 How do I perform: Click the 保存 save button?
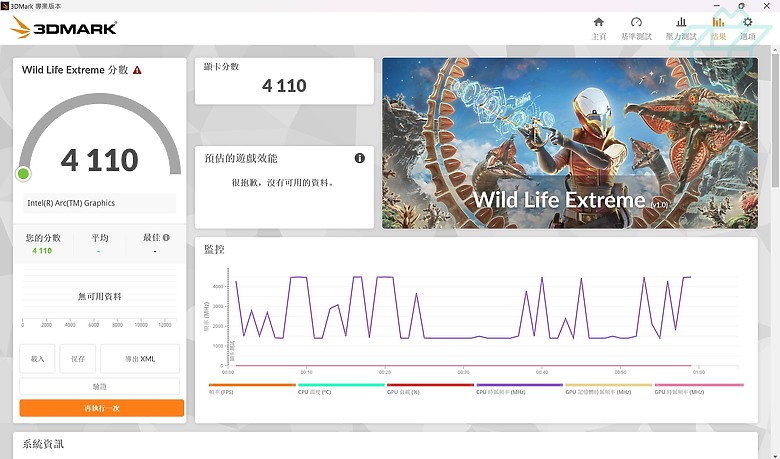pyautogui.click(x=78, y=359)
